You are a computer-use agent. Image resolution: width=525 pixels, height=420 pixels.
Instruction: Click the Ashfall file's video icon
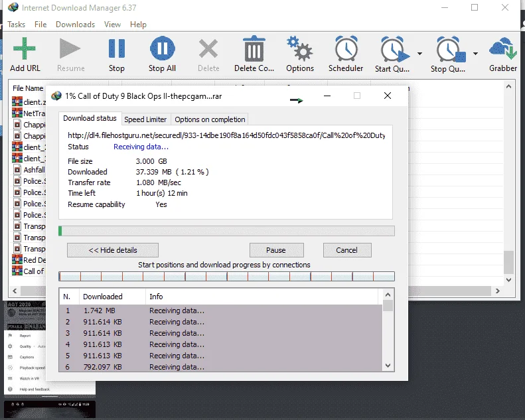pos(17,170)
